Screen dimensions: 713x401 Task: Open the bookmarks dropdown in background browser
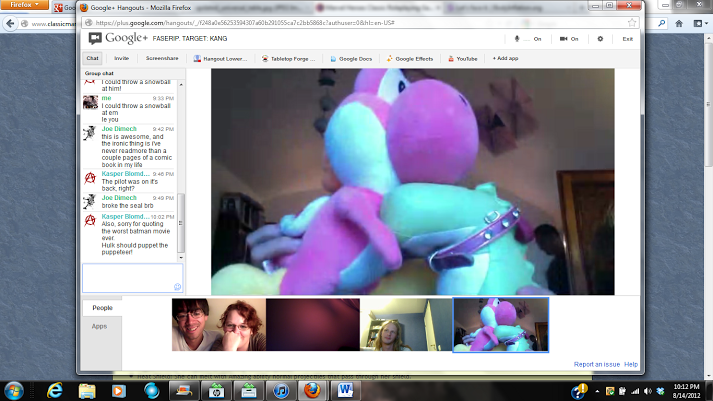coord(701,23)
